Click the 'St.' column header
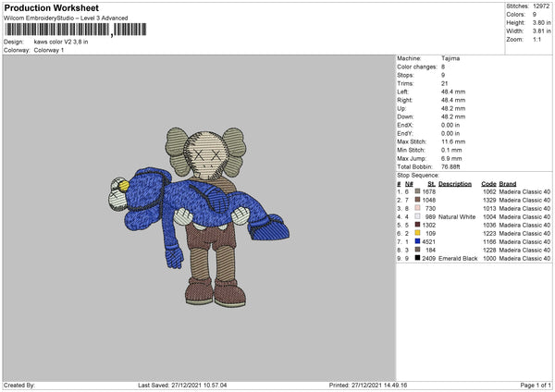The width and height of the screenshot is (555, 392). coord(431,184)
